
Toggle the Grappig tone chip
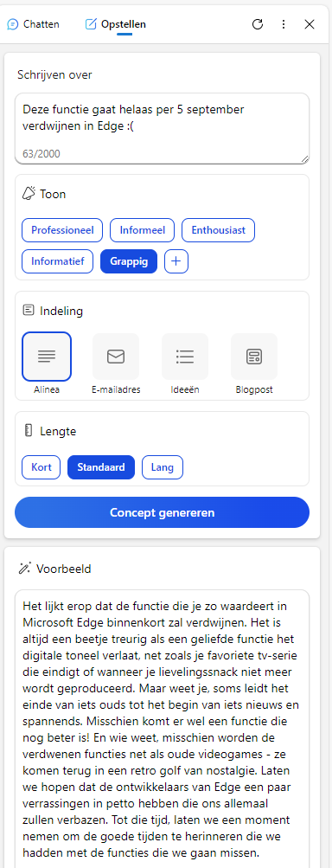pos(129,261)
